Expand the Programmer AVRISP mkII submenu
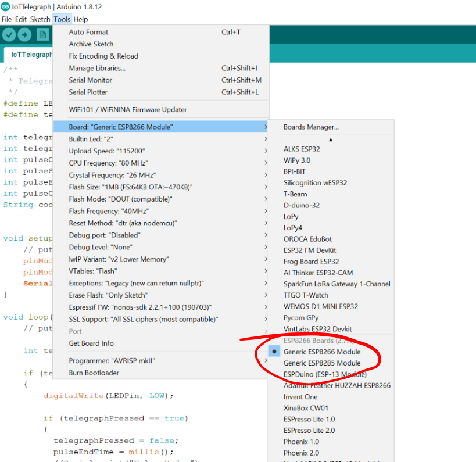The width and height of the screenshot is (476, 462). 161,361
